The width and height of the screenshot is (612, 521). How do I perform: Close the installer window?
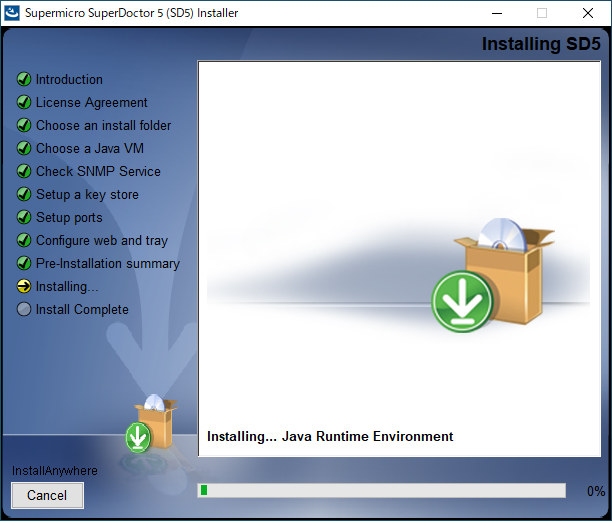tap(588, 13)
